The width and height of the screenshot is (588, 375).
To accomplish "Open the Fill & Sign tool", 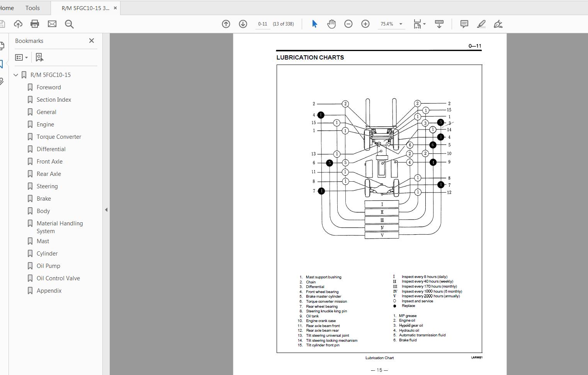I will pyautogui.click(x=498, y=24).
